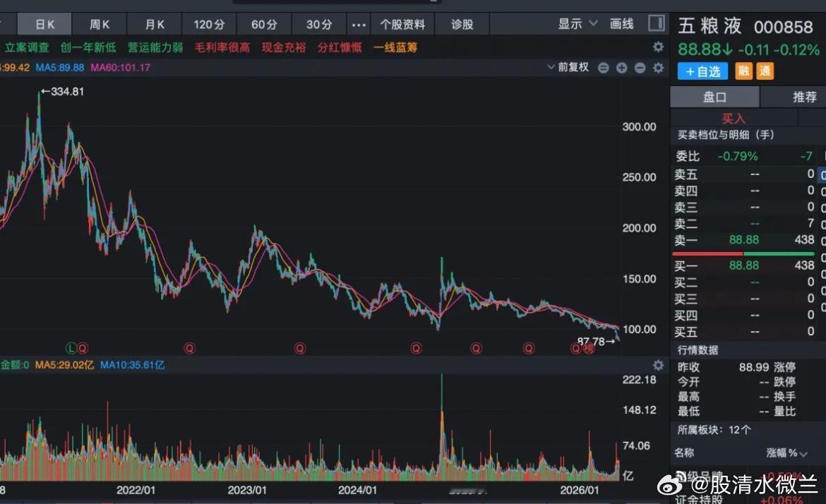Zoom out chart with minus circle icon
The width and height of the screenshot is (826, 504).
tap(640, 67)
